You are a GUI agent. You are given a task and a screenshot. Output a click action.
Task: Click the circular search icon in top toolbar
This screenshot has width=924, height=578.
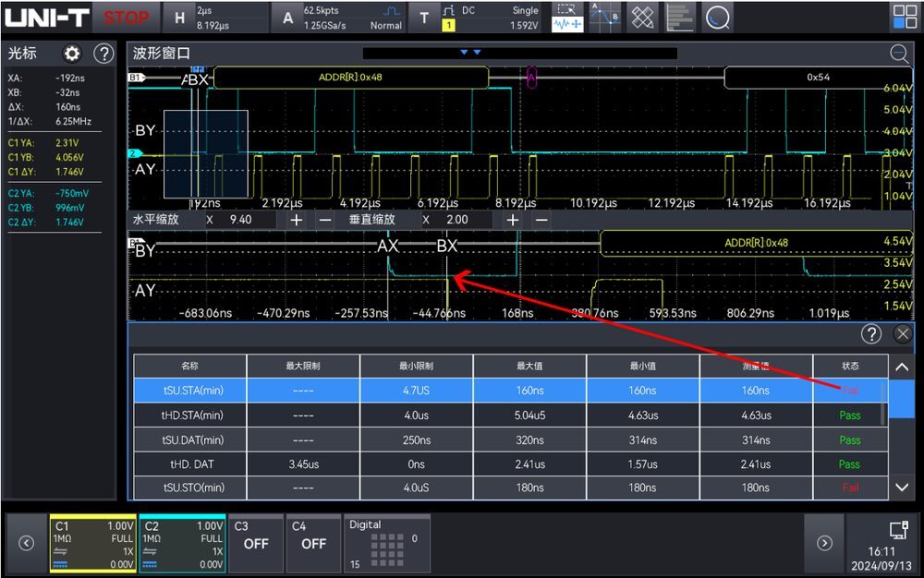[x=717, y=17]
